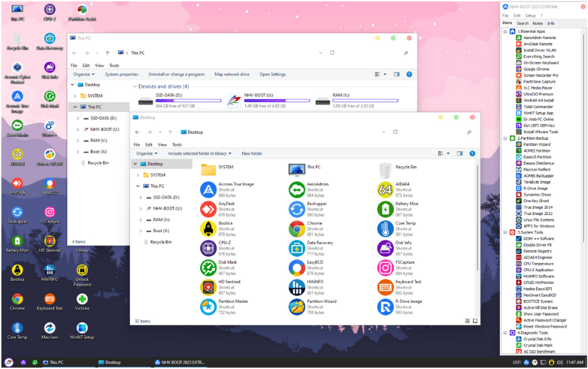Screen dimensions: 588x369
Task: Select Backupper shortcut in Desktop window
Action: tap(308, 209)
